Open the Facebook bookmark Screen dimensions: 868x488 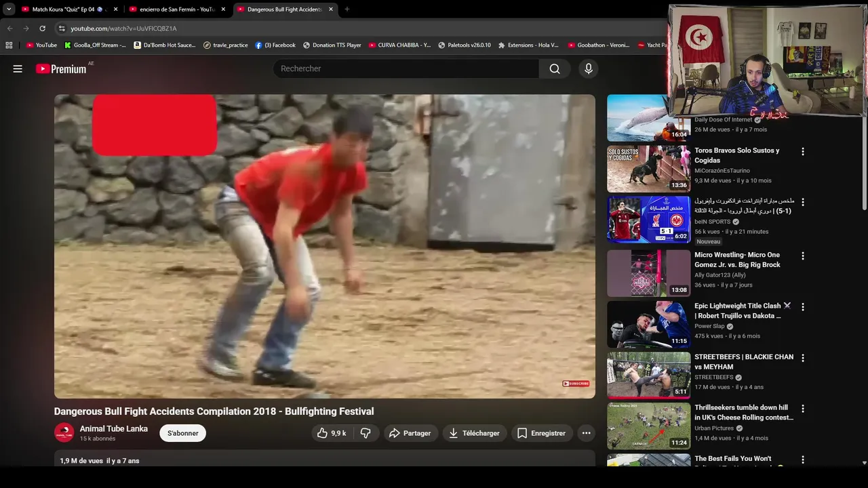pos(276,45)
